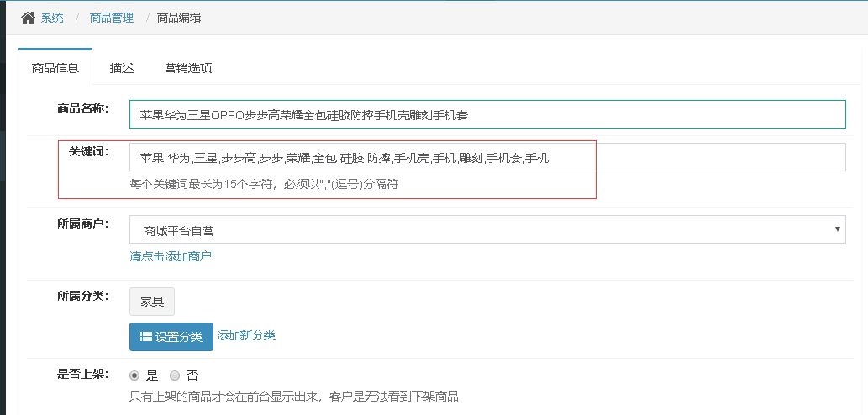Go to 商品管理 breadcrumb link
The image size is (868, 415).
(x=112, y=18)
